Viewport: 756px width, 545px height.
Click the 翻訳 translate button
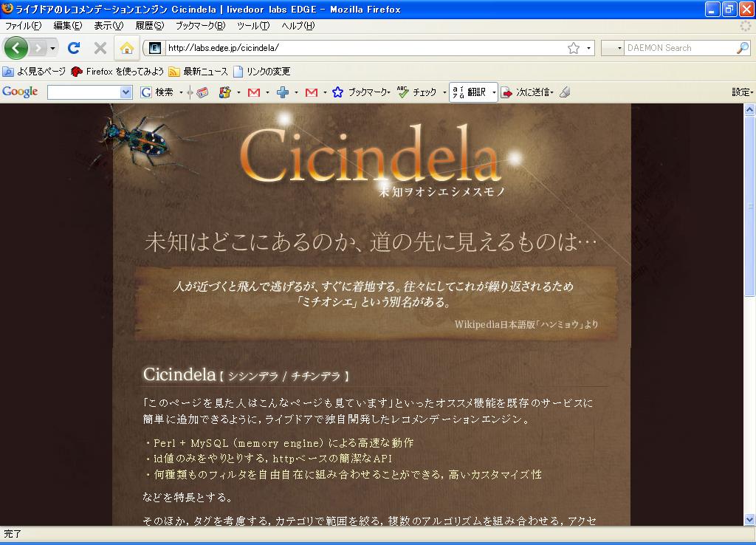click(x=470, y=92)
